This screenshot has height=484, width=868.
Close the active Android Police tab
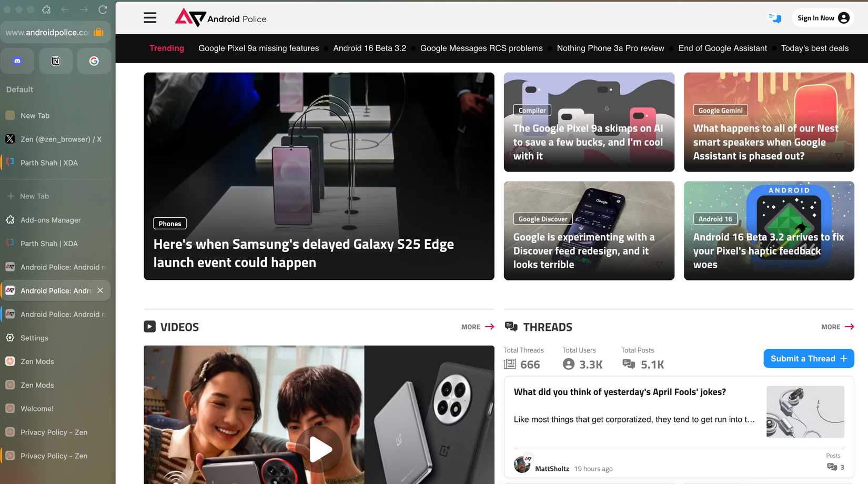100,290
